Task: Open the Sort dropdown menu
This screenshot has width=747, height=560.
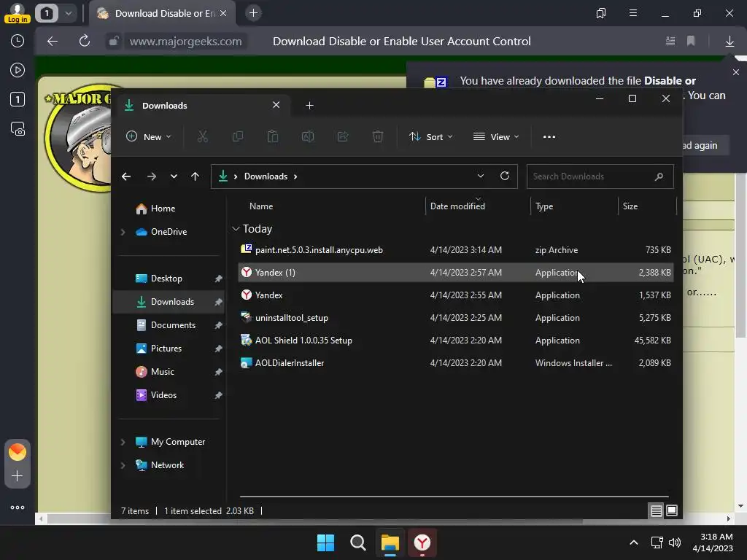Action: 430,136
